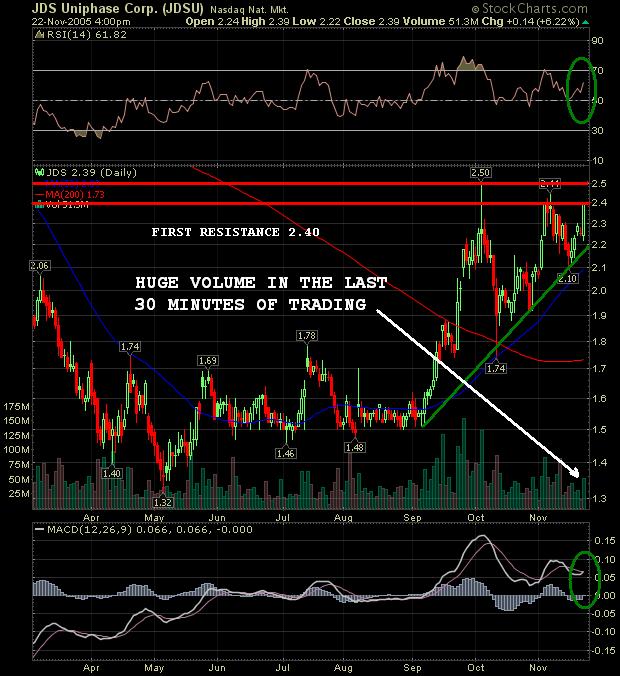Click the RSI(14) 61.82 indicator label
The width and height of the screenshot is (620, 676).
pyautogui.click(x=86, y=34)
